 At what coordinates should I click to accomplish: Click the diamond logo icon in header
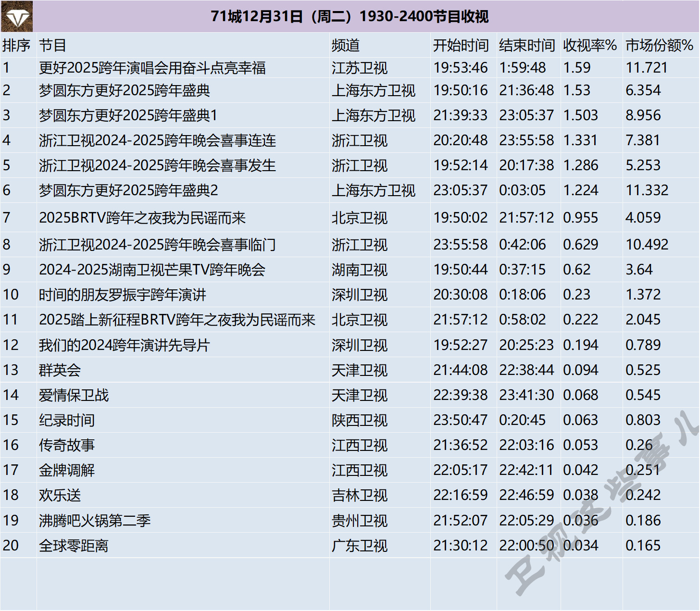click(17, 16)
